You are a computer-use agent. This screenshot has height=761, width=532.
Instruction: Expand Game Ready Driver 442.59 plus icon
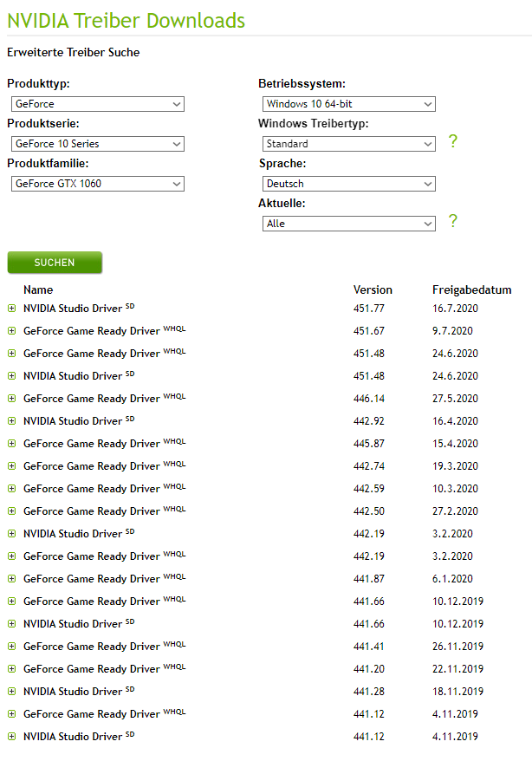click(11, 489)
